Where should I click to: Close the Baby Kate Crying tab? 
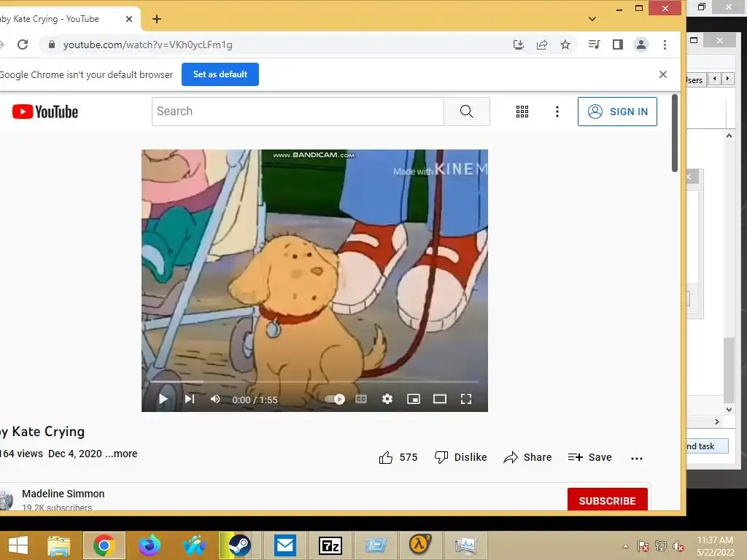pos(128,19)
